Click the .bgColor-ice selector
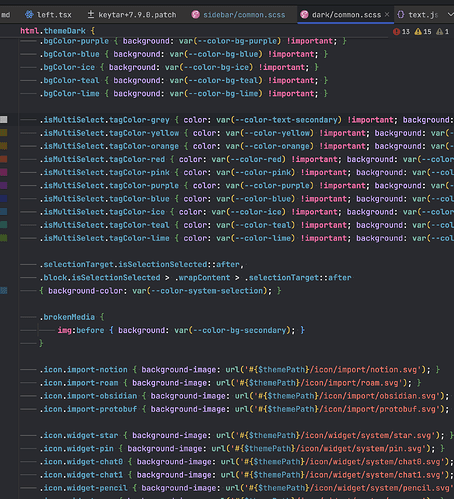 [67, 67]
